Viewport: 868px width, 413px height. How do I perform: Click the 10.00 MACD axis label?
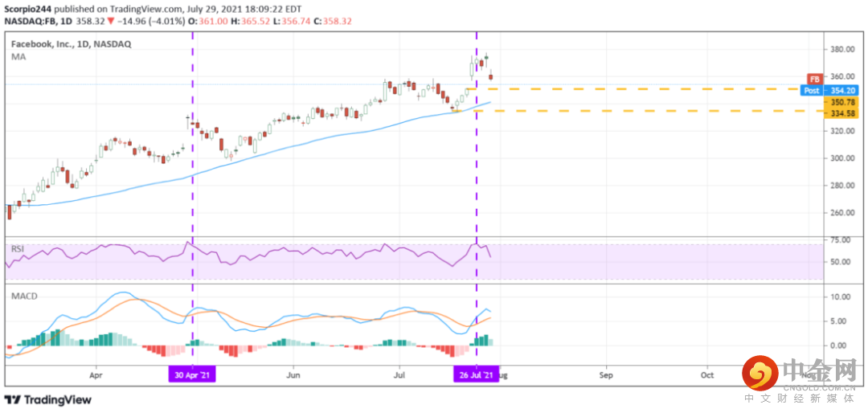click(842, 296)
